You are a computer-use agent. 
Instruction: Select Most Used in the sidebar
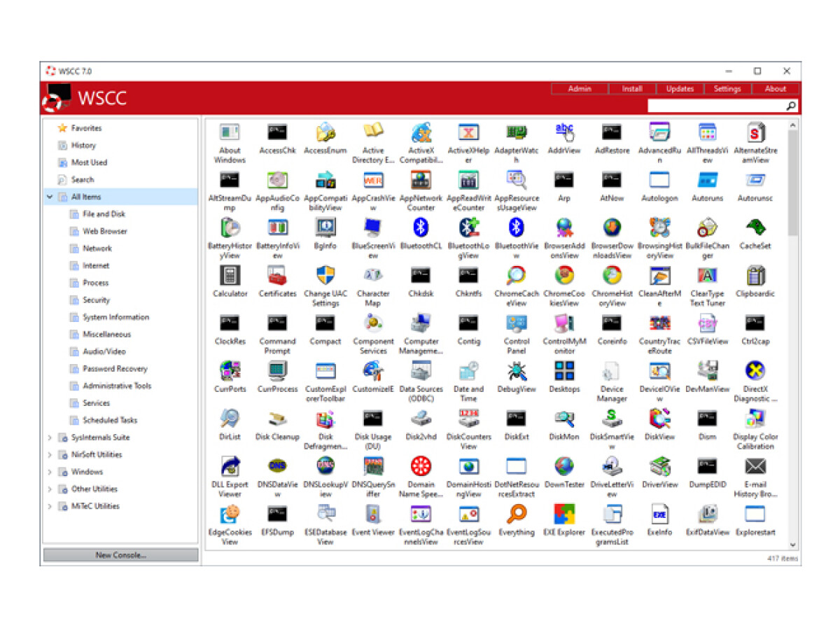[x=89, y=162]
